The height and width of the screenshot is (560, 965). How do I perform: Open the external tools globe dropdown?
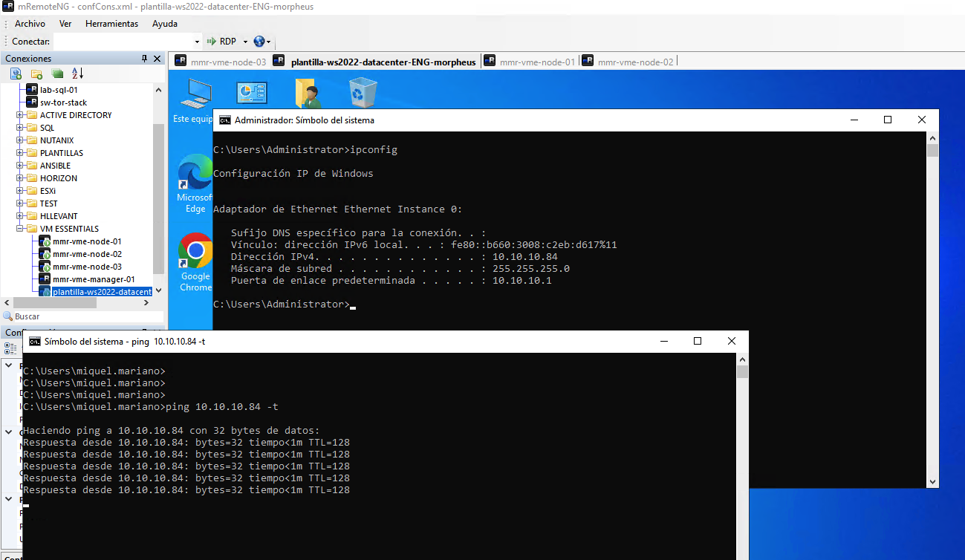tap(268, 41)
